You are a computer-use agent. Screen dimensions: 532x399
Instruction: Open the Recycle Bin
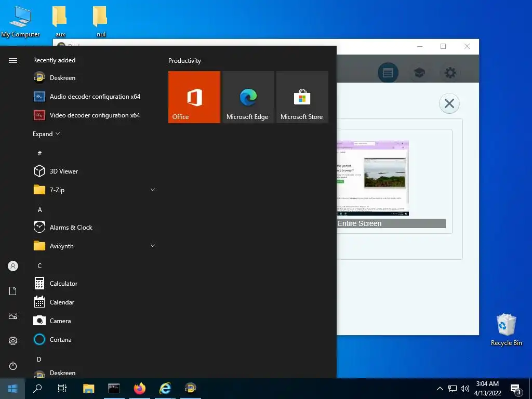[x=506, y=330]
